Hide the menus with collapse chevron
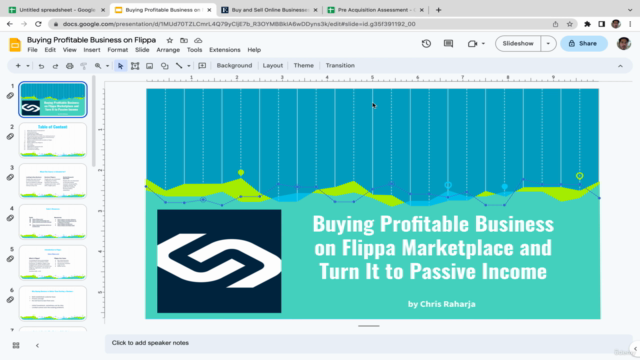The height and width of the screenshot is (360, 640). coord(620,66)
